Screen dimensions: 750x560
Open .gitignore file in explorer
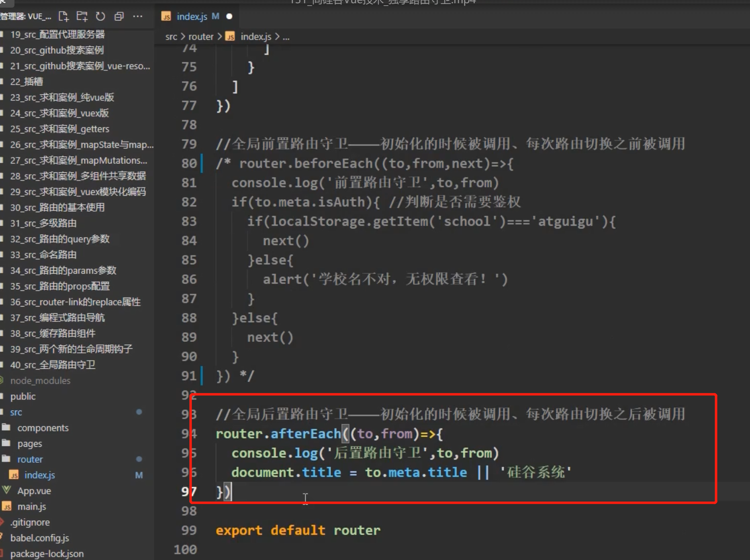[30, 522]
